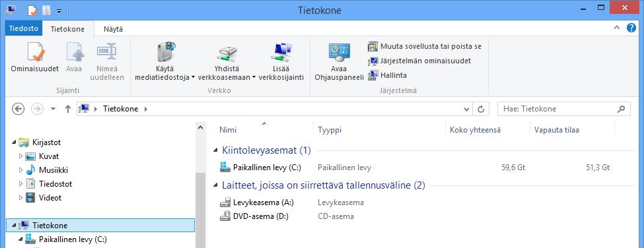
Task: Click Lisää verkkosijainti button
Action: (281, 62)
